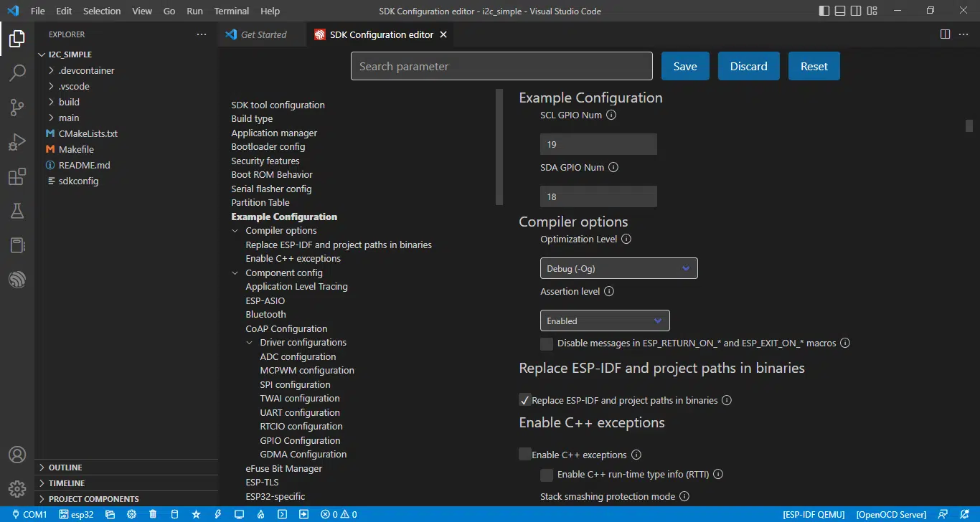Screen dimensions: 980x522
Task: Click info icon next to SCL GPIO Num
Action: pyautogui.click(x=611, y=115)
